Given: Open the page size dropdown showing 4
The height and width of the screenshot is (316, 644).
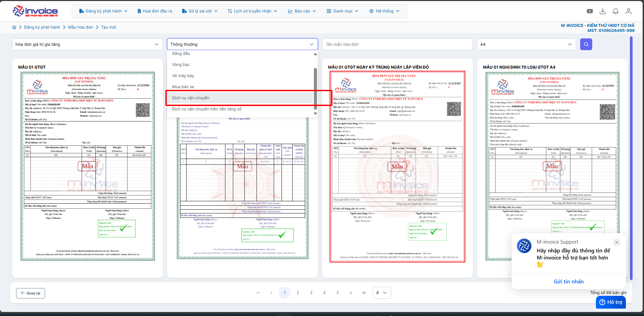Looking at the screenshot, I should click(x=381, y=293).
